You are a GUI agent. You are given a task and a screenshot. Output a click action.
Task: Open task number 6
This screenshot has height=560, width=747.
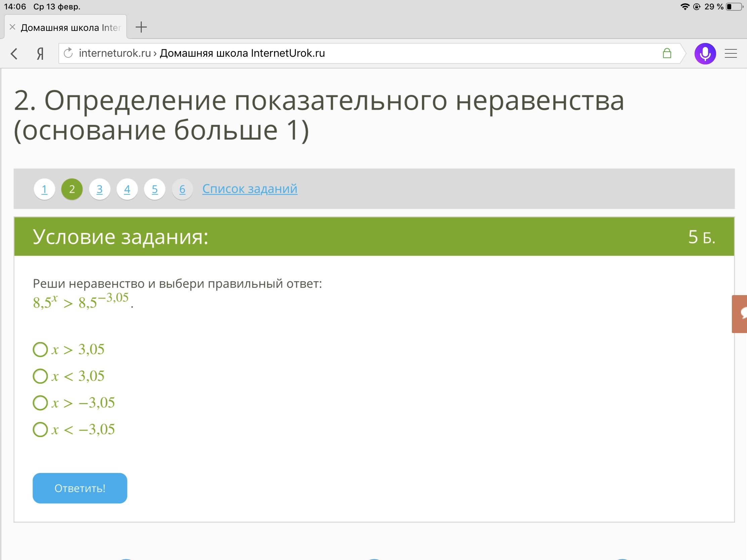pyautogui.click(x=182, y=189)
